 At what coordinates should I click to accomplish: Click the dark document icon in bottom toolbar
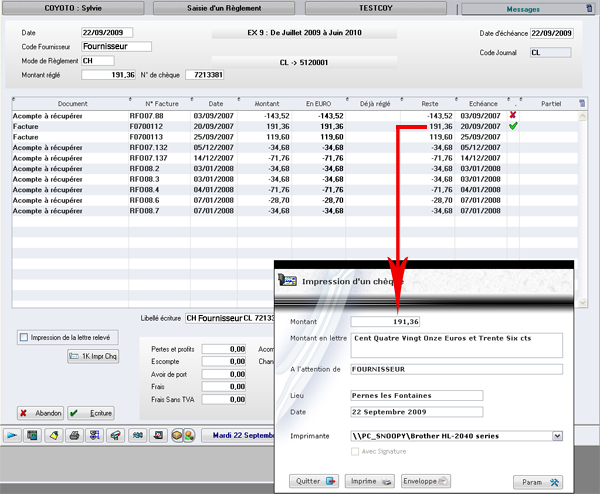click(158, 435)
